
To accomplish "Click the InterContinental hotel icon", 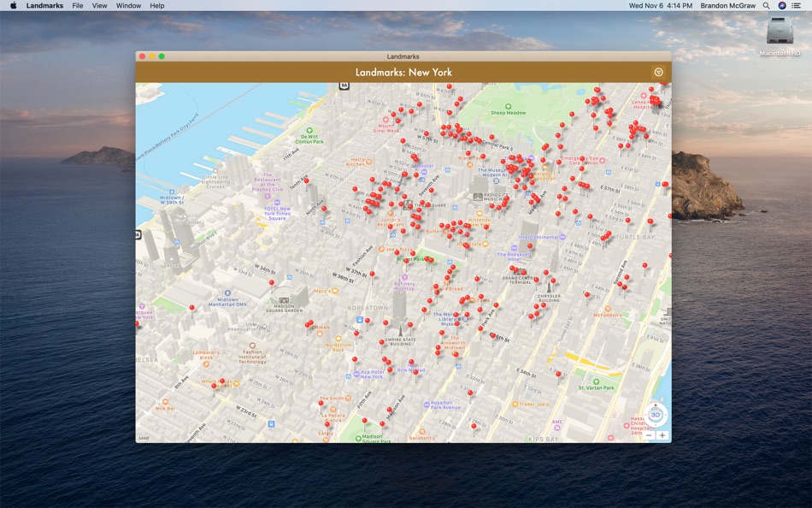I will (562, 238).
